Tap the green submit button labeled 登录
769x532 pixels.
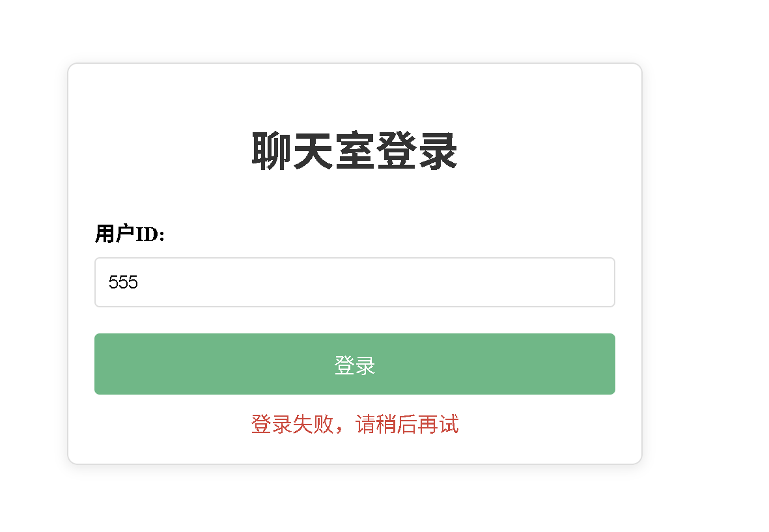pyautogui.click(x=354, y=364)
